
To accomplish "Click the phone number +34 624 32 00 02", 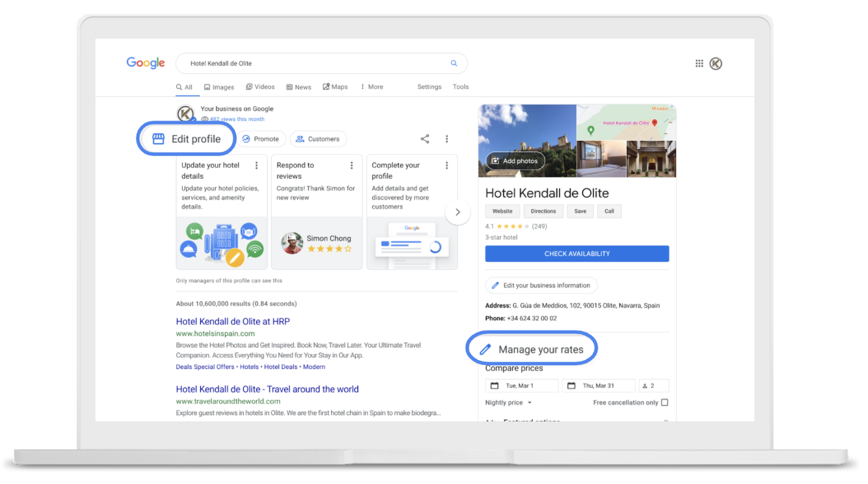I will click(x=531, y=318).
